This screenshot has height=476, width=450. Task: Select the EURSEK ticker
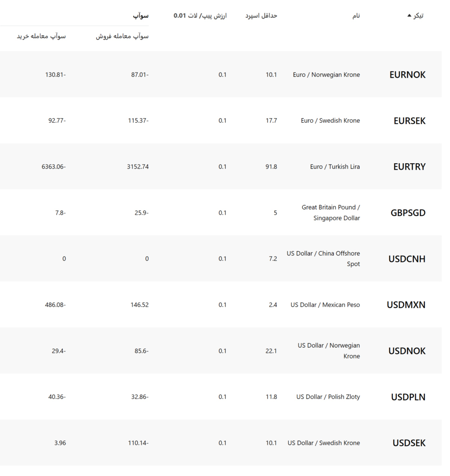(410, 121)
